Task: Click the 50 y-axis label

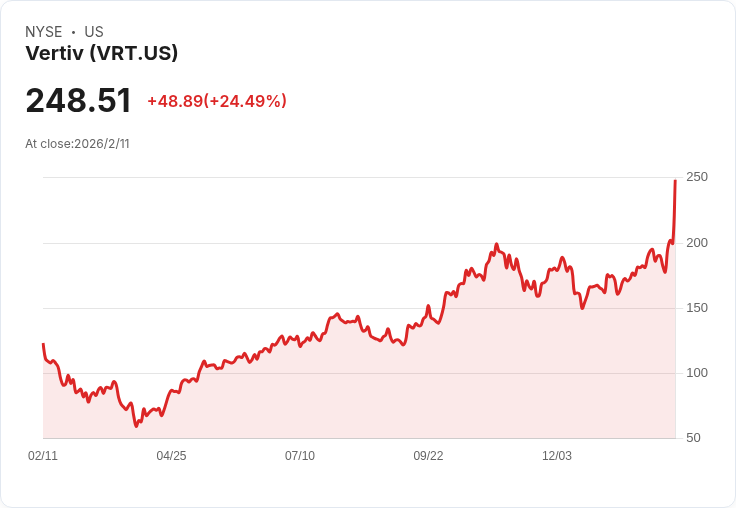Action: pos(693,438)
